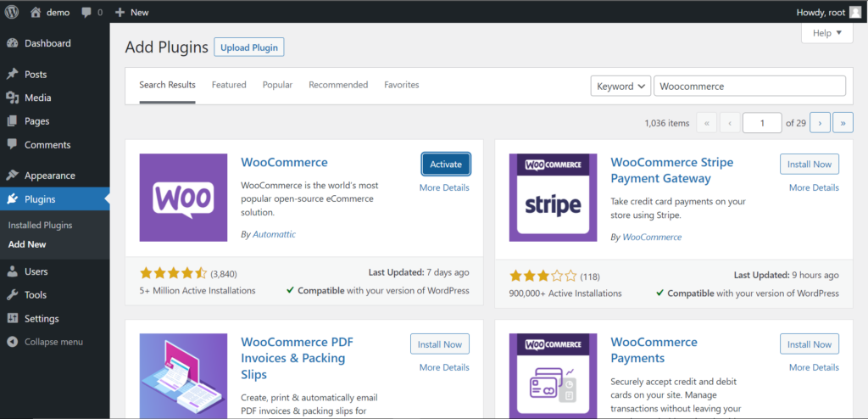Click the current page number field
This screenshot has width=868, height=419.
click(762, 123)
